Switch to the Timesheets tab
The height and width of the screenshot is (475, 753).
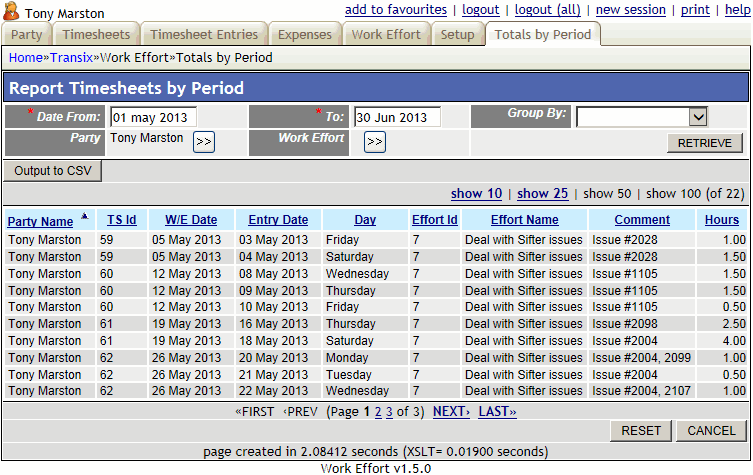coord(97,35)
